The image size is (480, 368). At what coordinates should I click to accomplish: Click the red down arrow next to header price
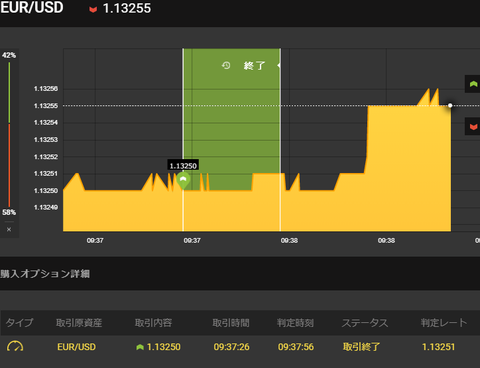[93, 9]
